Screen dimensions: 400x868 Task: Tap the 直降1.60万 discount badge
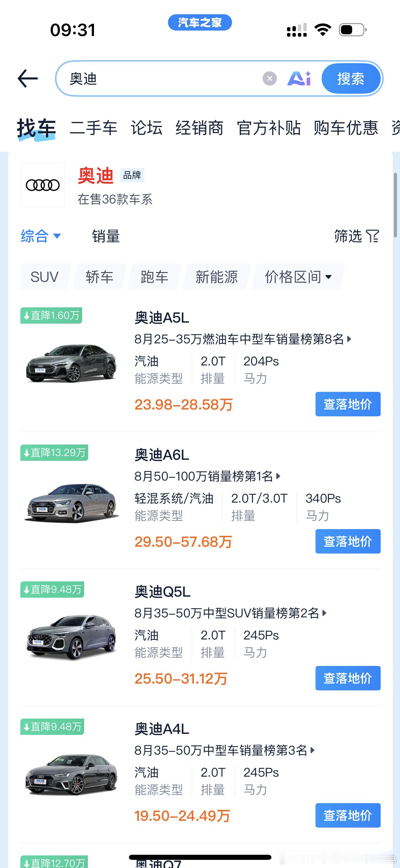click(51, 315)
